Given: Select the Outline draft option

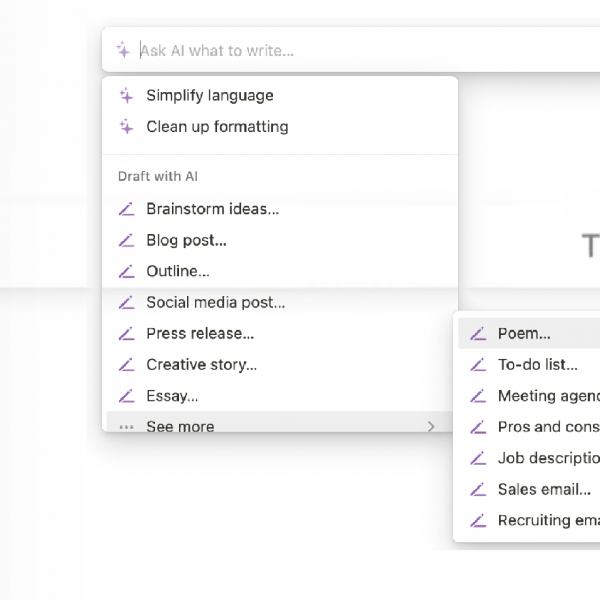Looking at the screenshot, I should click(x=178, y=271).
